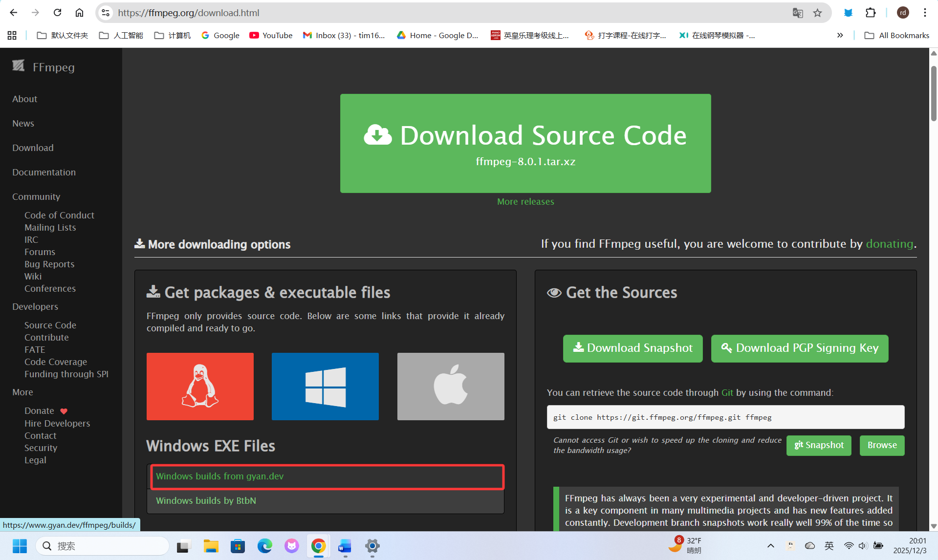
Task: Bookmark this page with the star icon
Action: (x=817, y=13)
